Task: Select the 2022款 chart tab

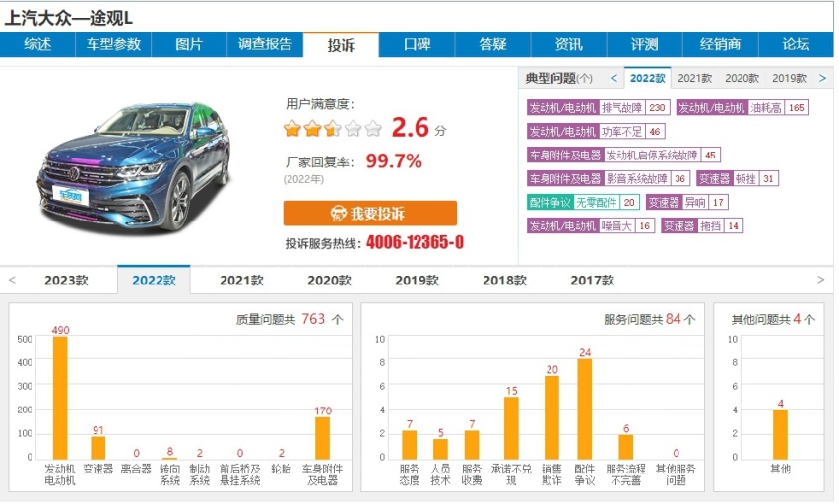Action: coord(154,280)
